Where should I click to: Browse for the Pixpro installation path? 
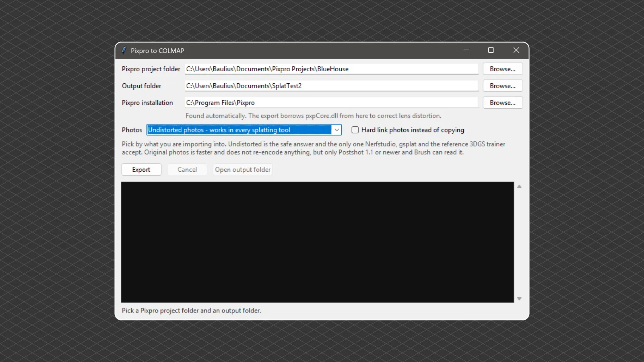pyautogui.click(x=503, y=103)
